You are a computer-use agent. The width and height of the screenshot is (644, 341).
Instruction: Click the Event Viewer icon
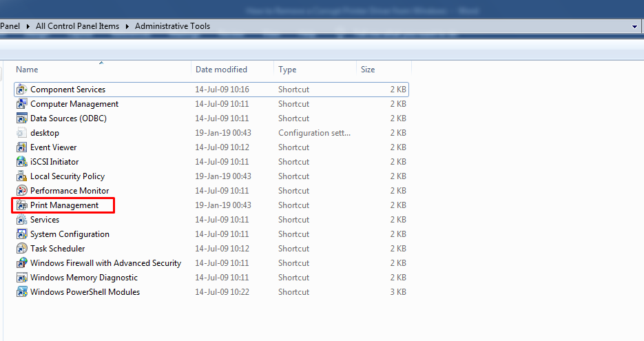pyautogui.click(x=22, y=147)
